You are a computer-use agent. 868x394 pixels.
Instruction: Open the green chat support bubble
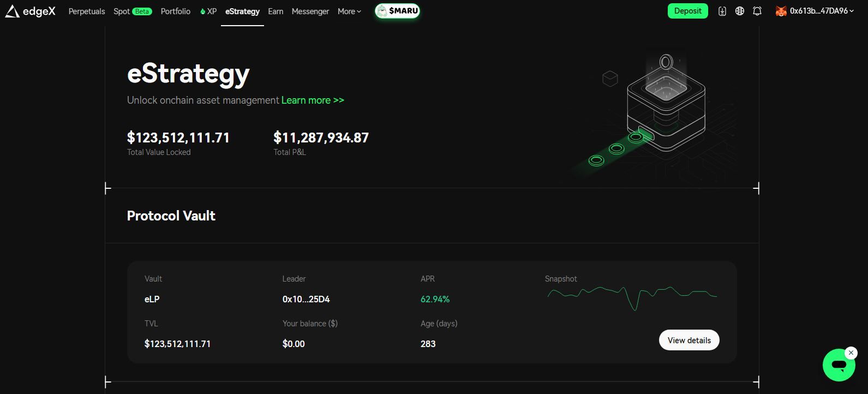tap(839, 365)
